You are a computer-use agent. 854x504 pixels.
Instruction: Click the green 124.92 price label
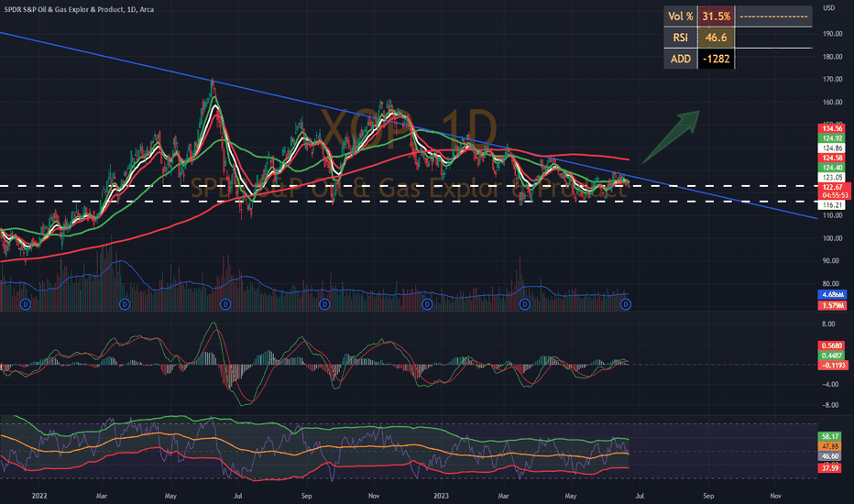pos(832,138)
